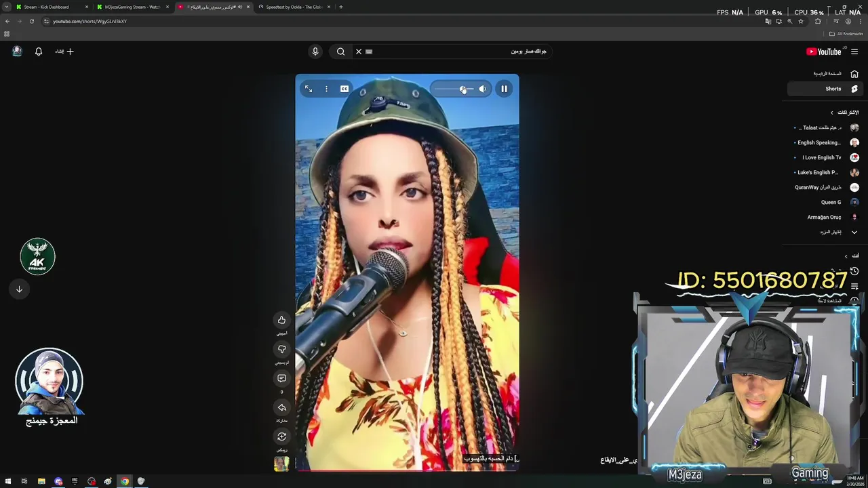Viewport: 868px width, 488px height.
Task: Open the Create button with plus icon
Action: pos(64,52)
